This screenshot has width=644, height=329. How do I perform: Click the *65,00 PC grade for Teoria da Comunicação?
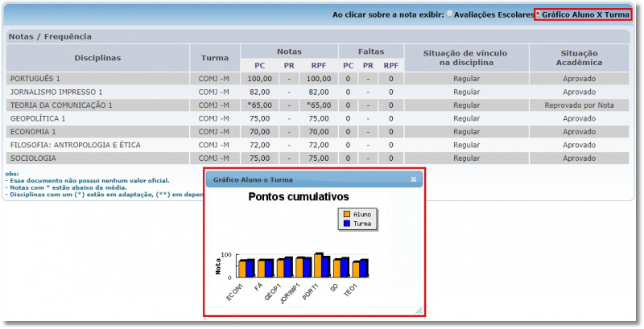(x=259, y=105)
